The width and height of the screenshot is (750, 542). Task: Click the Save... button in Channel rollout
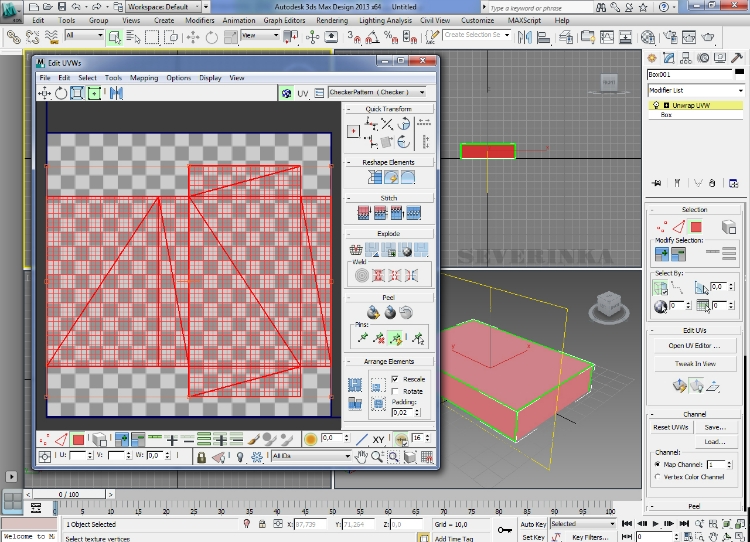(715, 427)
